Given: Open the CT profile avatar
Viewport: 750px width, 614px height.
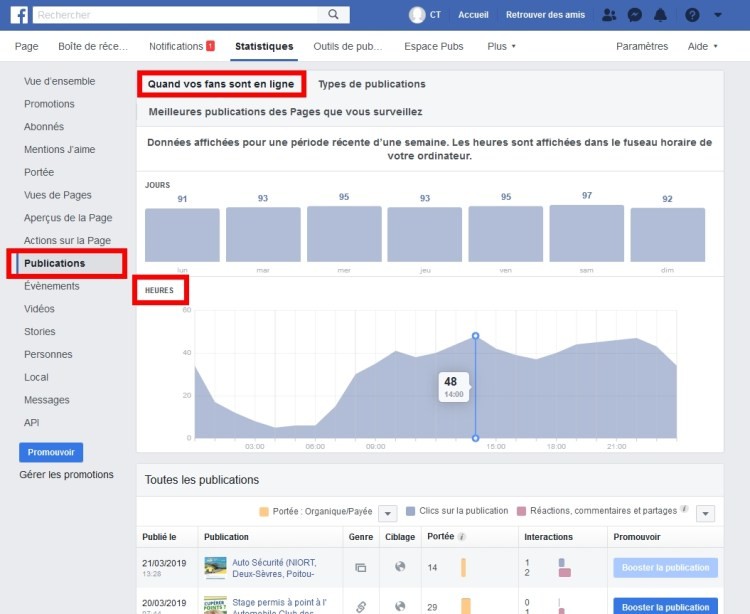Looking at the screenshot, I should tap(417, 15).
